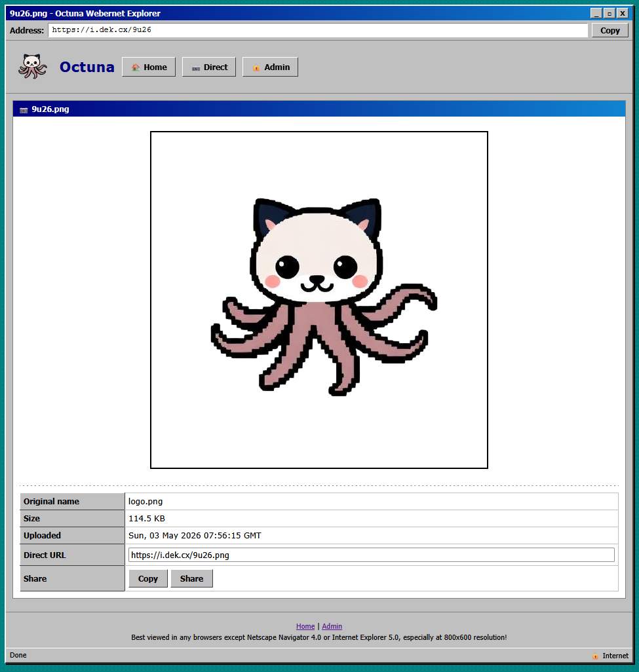Open the Home navigation button
The width and height of the screenshot is (639, 672).
click(149, 67)
